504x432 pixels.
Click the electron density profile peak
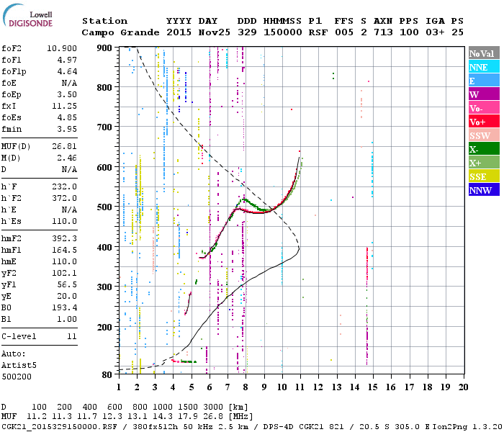coord(299,248)
